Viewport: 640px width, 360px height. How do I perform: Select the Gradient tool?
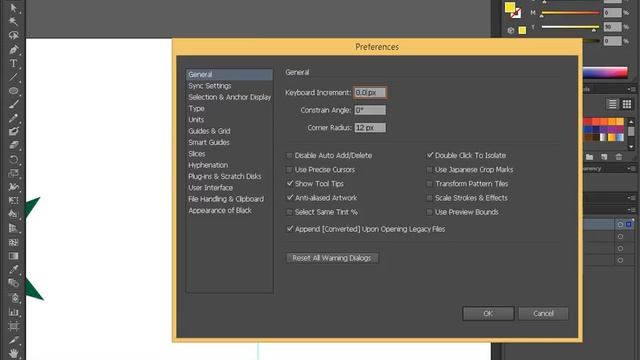tap(13, 256)
